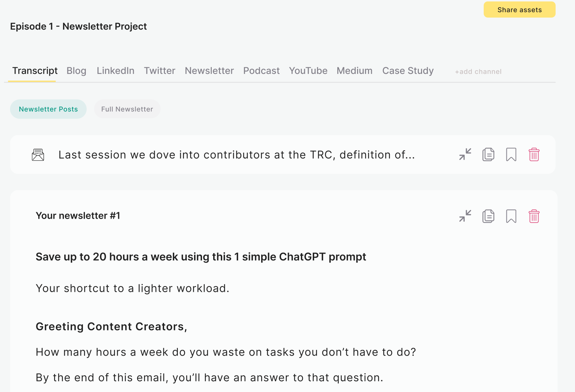Copy the first newsletter post text
This screenshot has width=575, height=392.
(488, 155)
